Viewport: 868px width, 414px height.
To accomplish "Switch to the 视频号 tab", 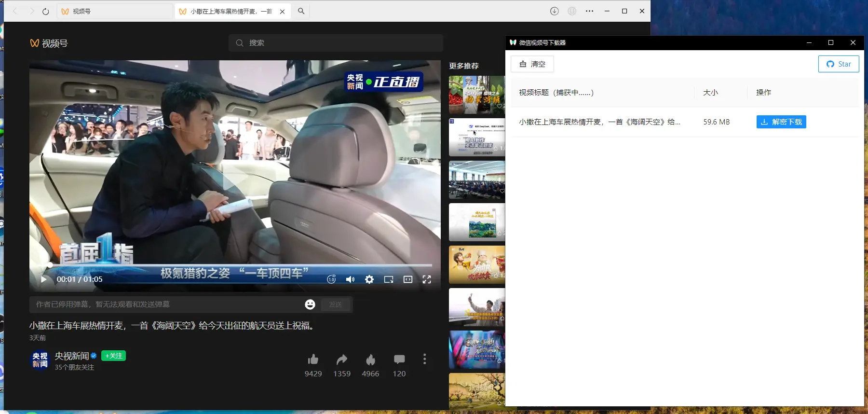I will click(x=114, y=11).
